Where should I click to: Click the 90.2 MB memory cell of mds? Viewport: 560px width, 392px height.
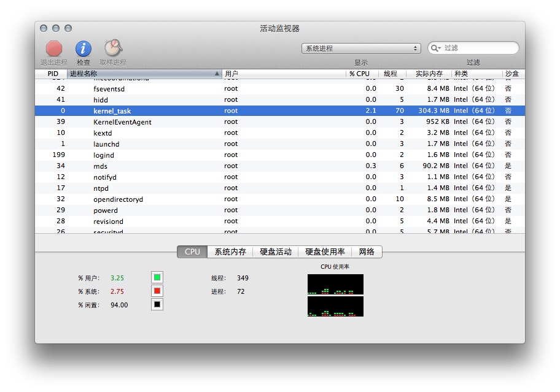436,166
